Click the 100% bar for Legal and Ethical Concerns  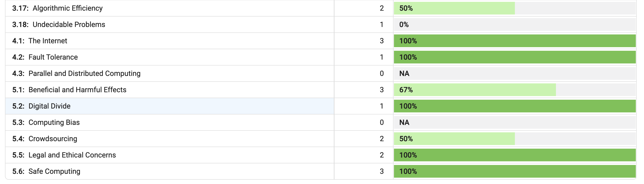515,155
